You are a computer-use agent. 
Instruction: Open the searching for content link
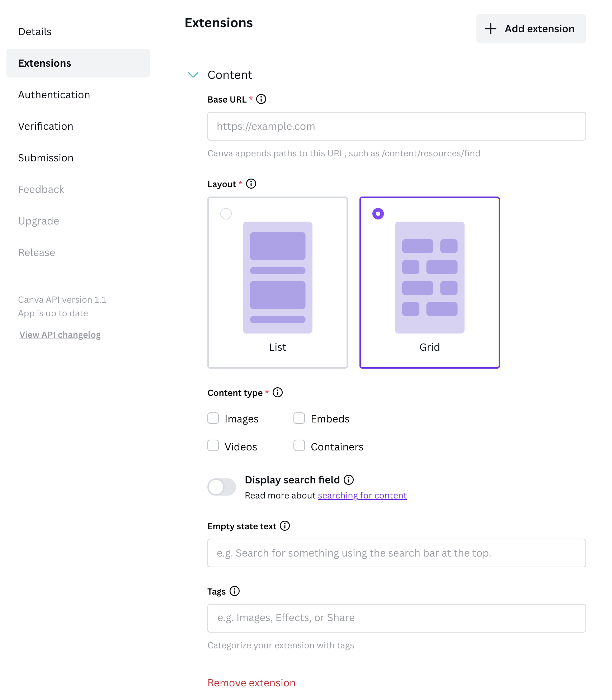[362, 495]
